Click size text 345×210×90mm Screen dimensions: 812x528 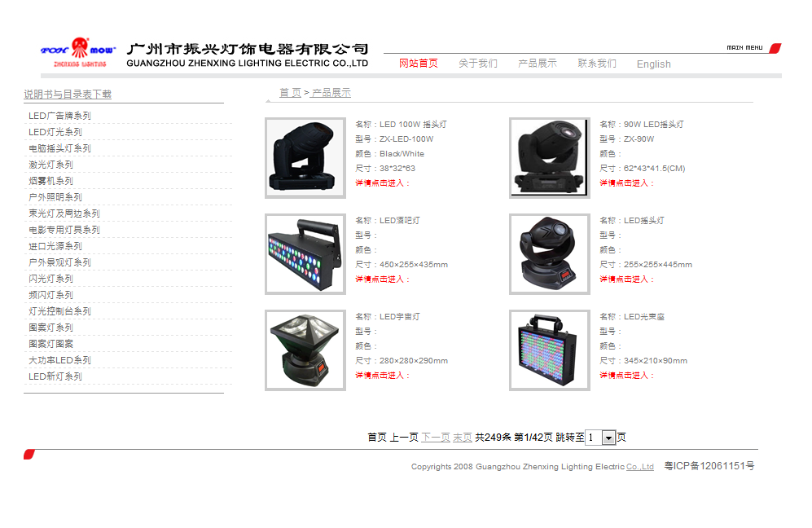(x=656, y=361)
